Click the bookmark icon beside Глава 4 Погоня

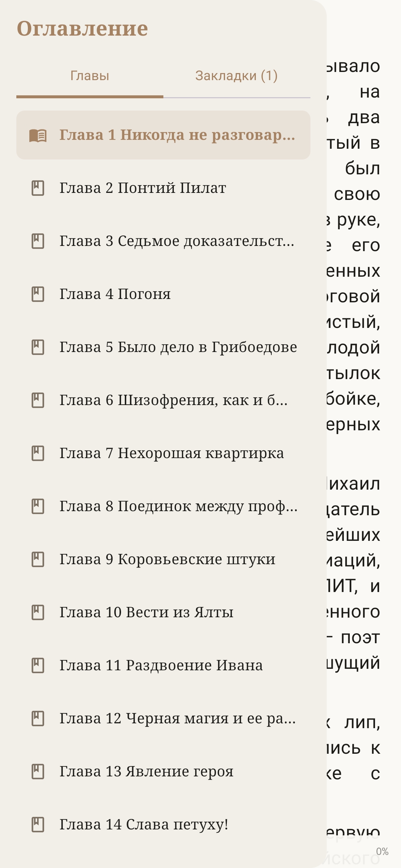(x=38, y=294)
